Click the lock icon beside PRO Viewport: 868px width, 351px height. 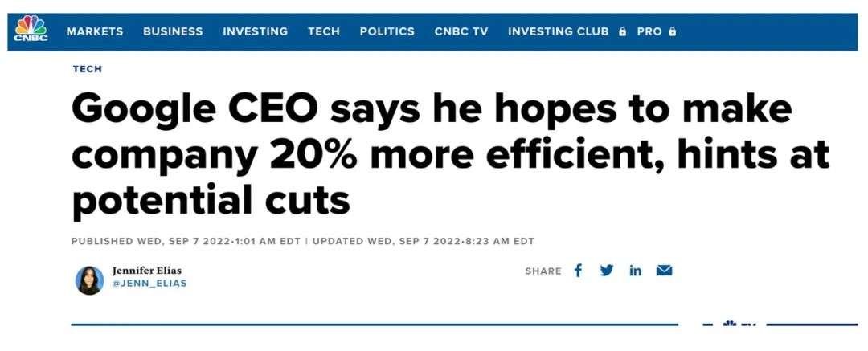tap(672, 31)
